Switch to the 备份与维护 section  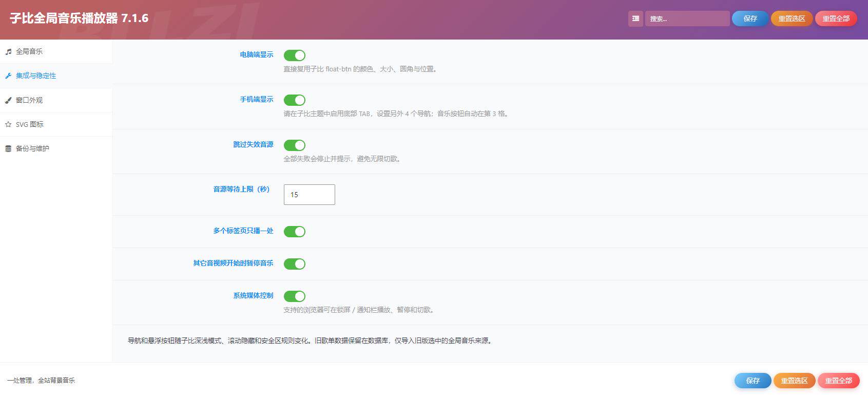click(56, 148)
